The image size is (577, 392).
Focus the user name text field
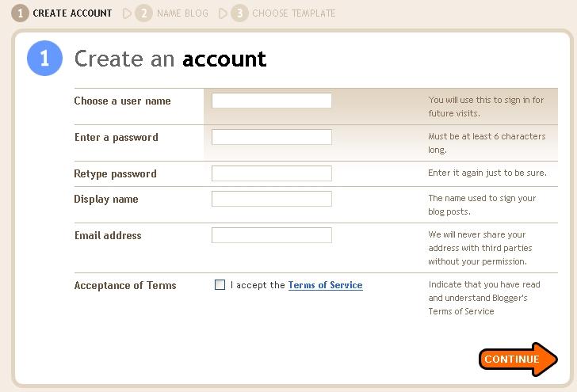point(272,101)
